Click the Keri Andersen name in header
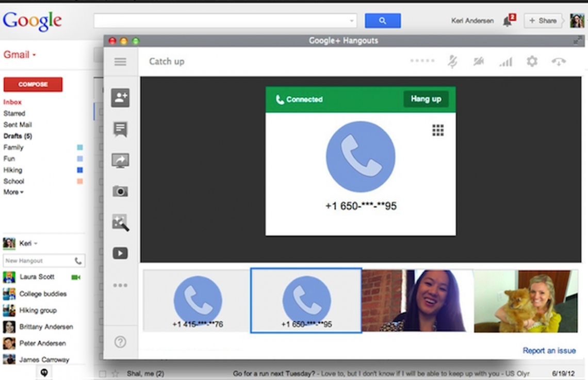The height and width of the screenshot is (380, 588). [x=472, y=21]
